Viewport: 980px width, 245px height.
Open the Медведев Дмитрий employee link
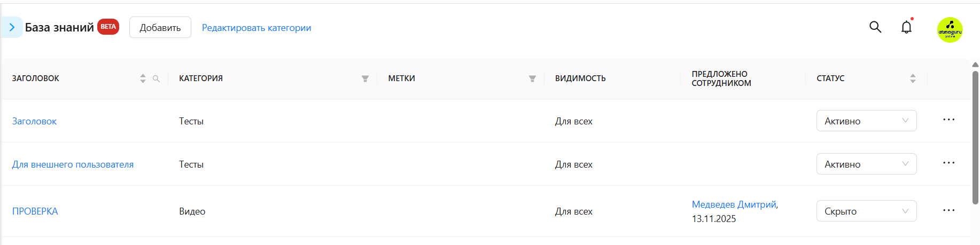coord(734,204)
